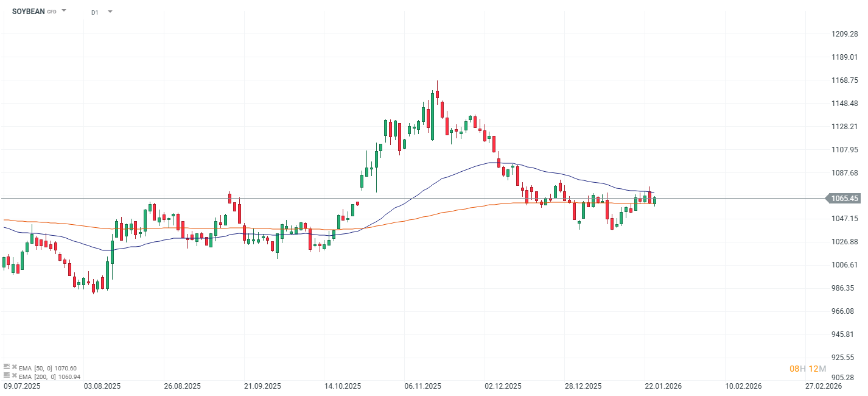Click the SOYBEAN symbol name
The width and height of the screenshot is (868, 396).
(28, 11)
